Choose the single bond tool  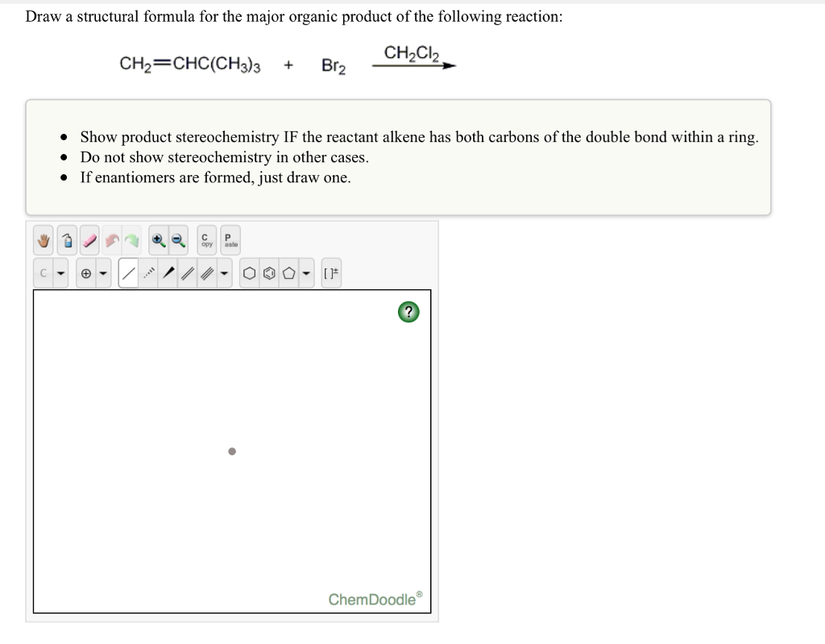coord(128,272)
